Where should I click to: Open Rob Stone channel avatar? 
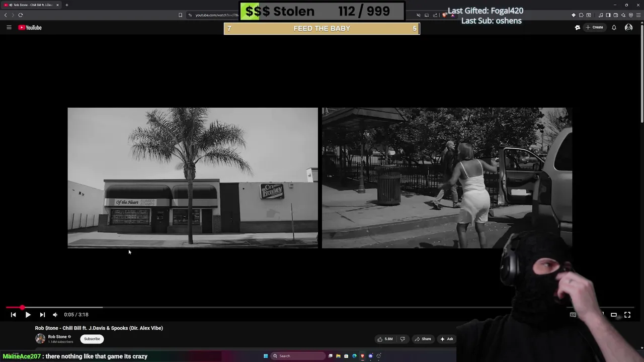pyautogui.click(x=40, y=339)
